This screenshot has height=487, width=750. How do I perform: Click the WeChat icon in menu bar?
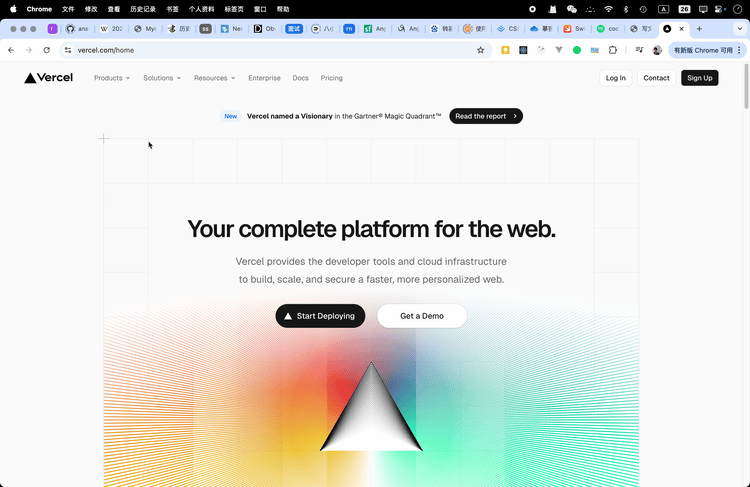coord(572,9)
